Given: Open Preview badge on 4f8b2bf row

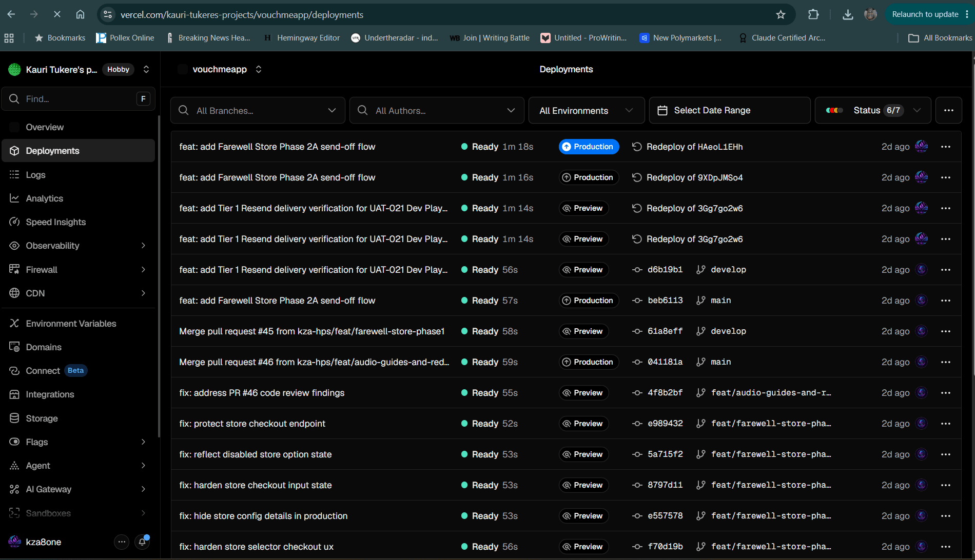Looking at the screenshot, I should [583, 393].
